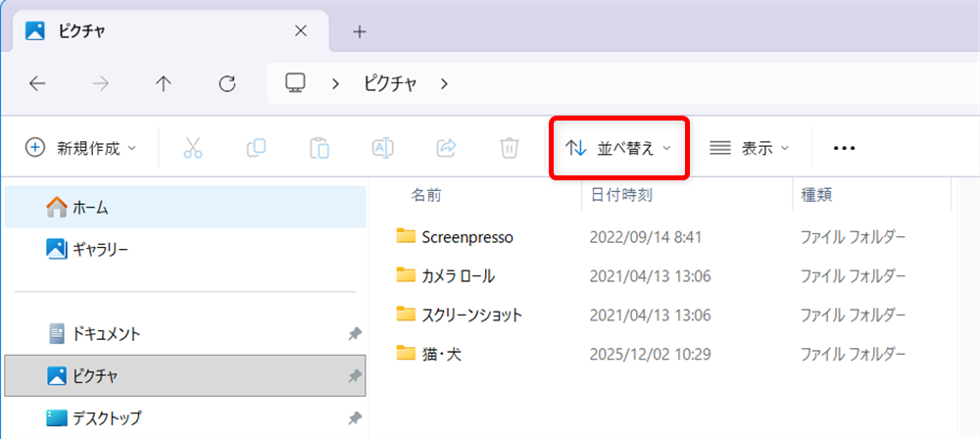Click date 2021/04/13 13:06 of カメラ ロール

click(650, 275)
